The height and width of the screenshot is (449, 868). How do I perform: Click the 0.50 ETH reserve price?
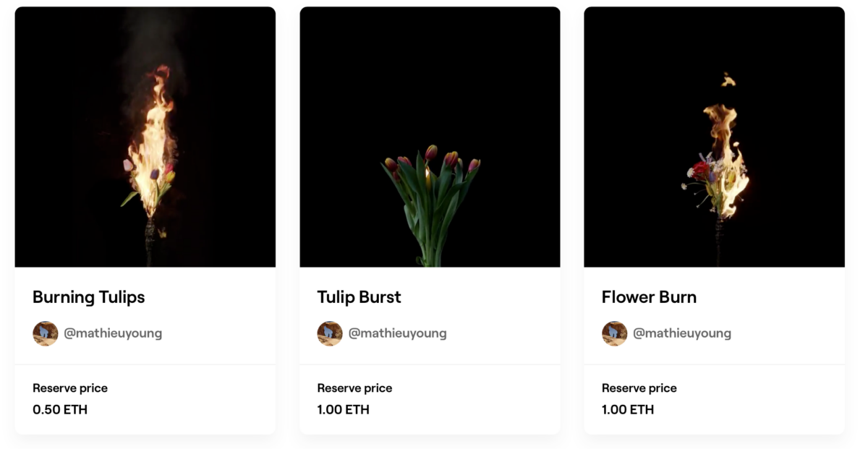pos(60,409)
